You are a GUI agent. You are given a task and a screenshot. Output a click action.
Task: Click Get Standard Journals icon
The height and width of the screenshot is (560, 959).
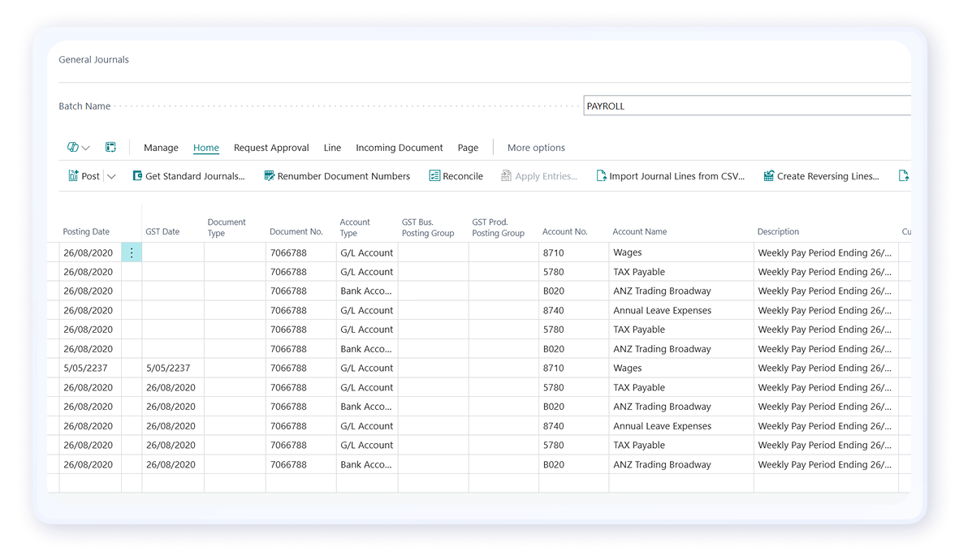tap(137, 176)
